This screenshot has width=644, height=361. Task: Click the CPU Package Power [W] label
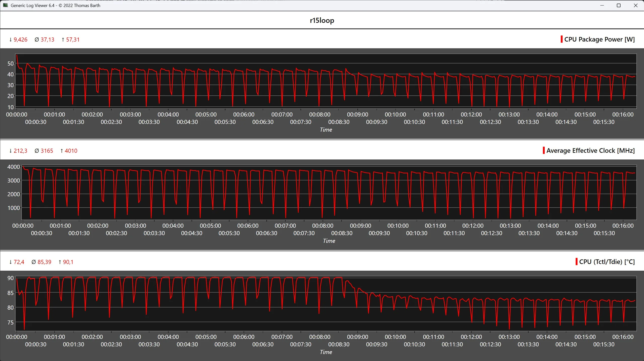[599, 39]
